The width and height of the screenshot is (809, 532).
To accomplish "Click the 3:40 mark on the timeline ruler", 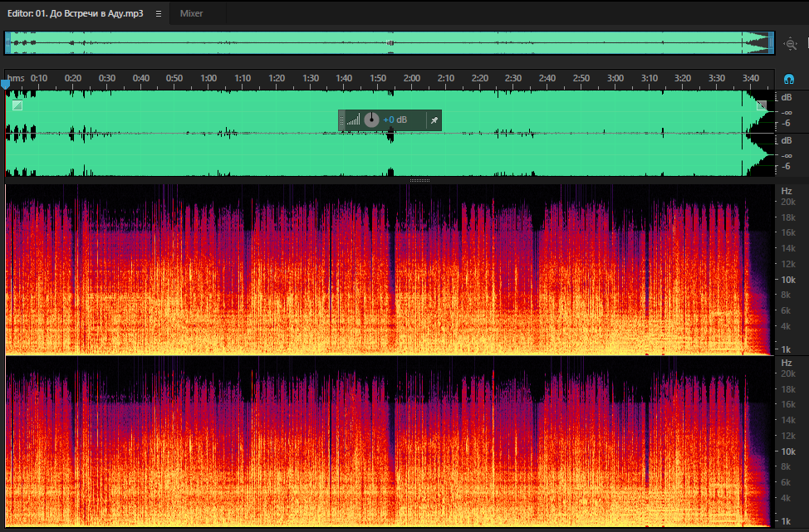I will 751,78.
